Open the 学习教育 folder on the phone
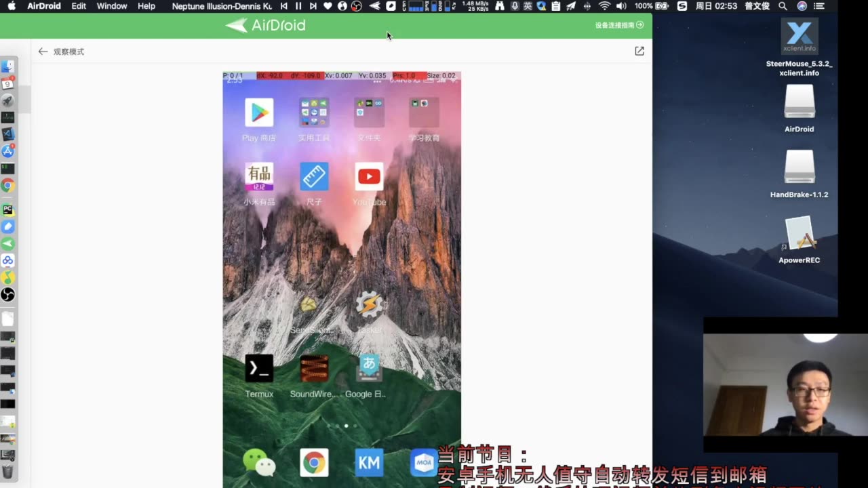This screenshot has width=868, height=488. (x=424, y=119)
